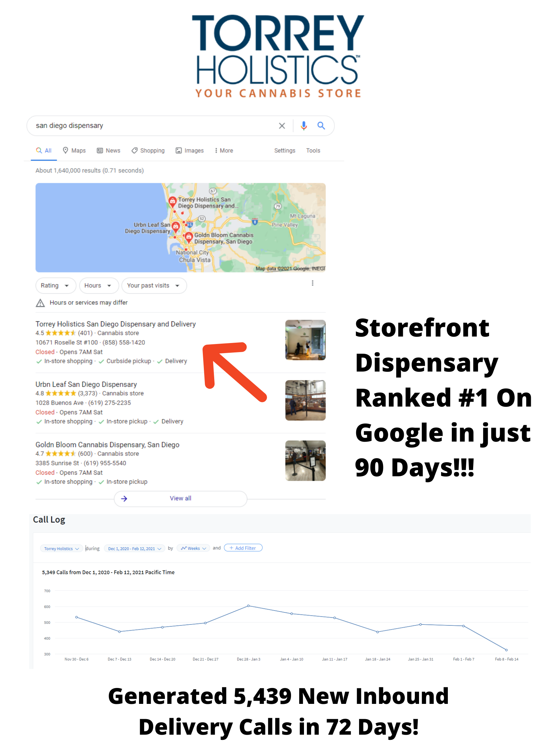Open the Goldn Bloom store photo thumbnail
The height and width of the screenshot is (747, 560).
(x=305, y=461)
